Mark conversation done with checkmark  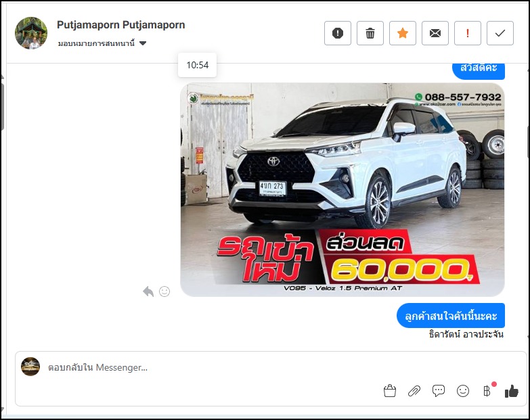coord(500,33)
